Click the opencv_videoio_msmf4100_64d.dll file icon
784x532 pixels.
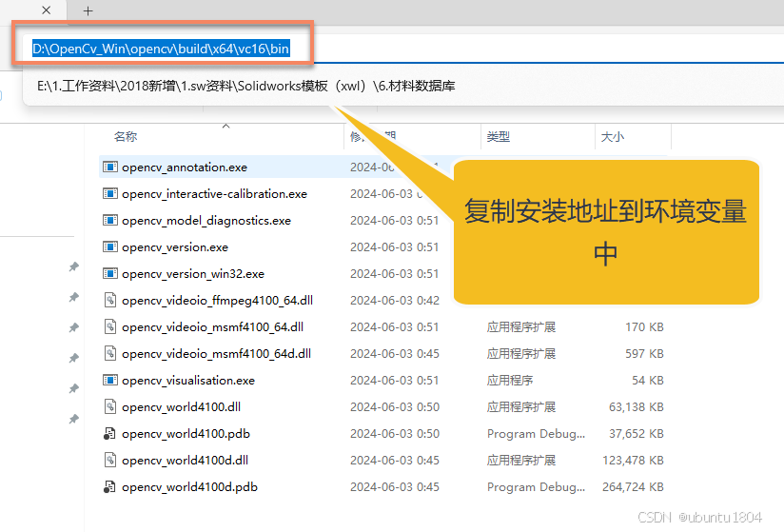point(110,353)
